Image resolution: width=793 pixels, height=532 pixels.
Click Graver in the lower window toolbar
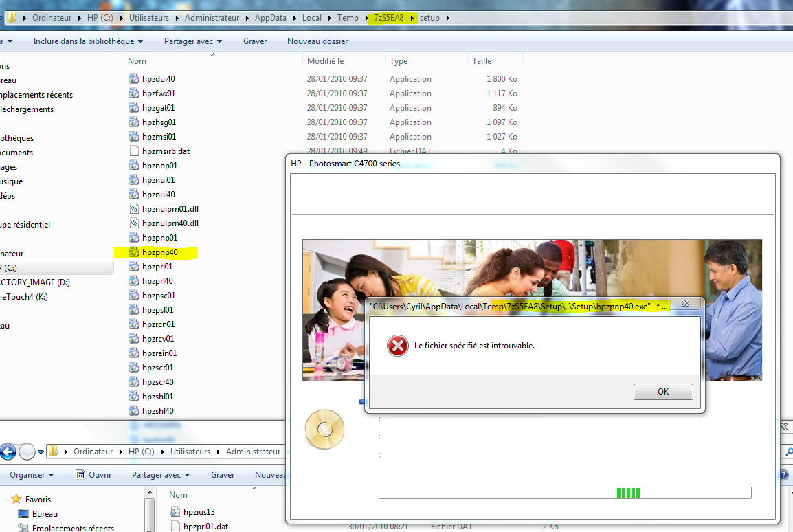(223, 475)
